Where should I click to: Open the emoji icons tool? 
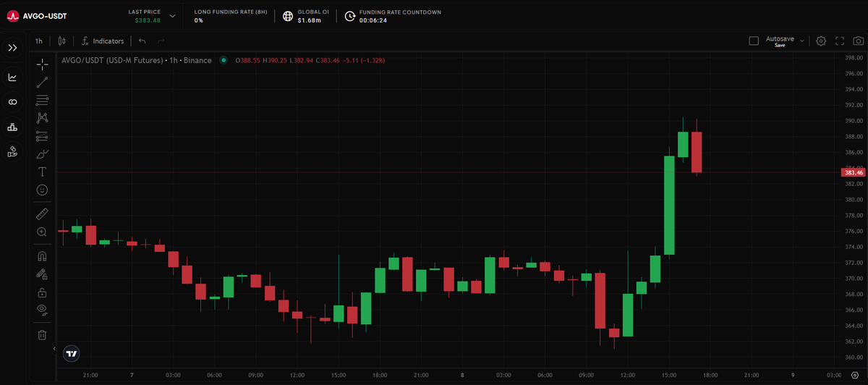pos(42,190)
